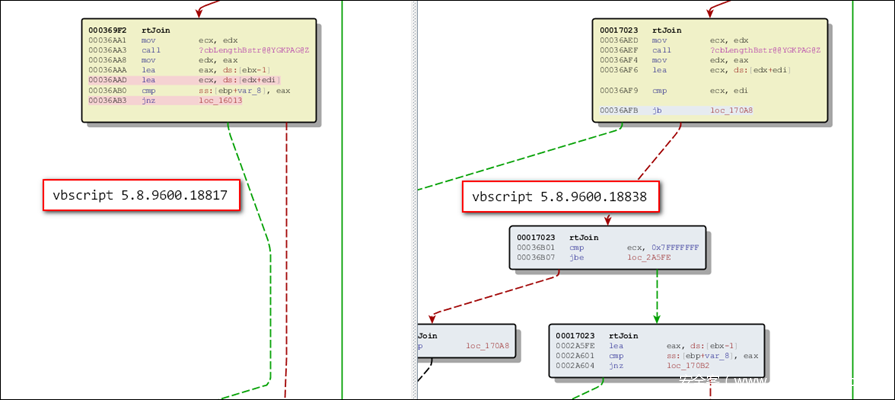Click the vbscript 5.8.9600.18817 label box

tap(141, 195)
